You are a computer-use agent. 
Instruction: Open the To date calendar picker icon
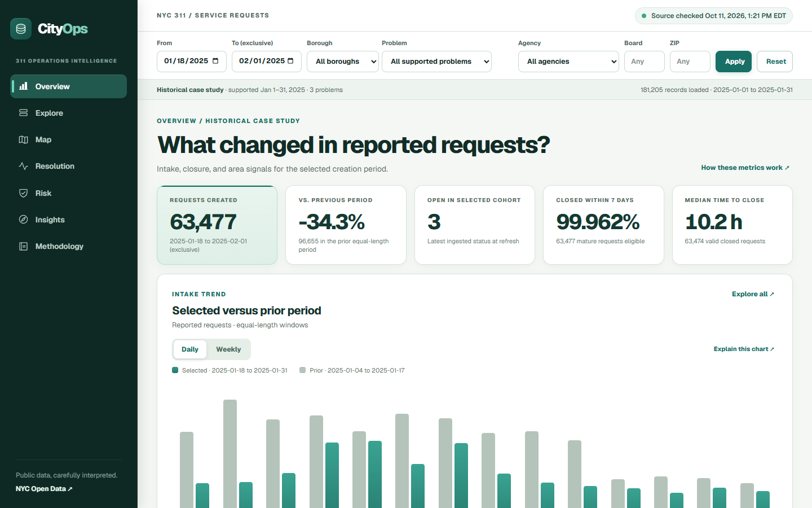pos(290,61)
